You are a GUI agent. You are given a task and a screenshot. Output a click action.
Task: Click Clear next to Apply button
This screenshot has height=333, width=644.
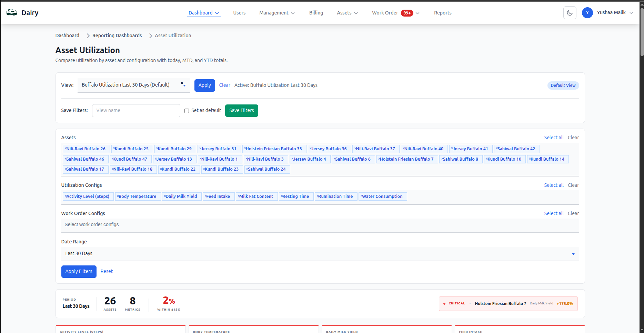[x=224, y=85]
